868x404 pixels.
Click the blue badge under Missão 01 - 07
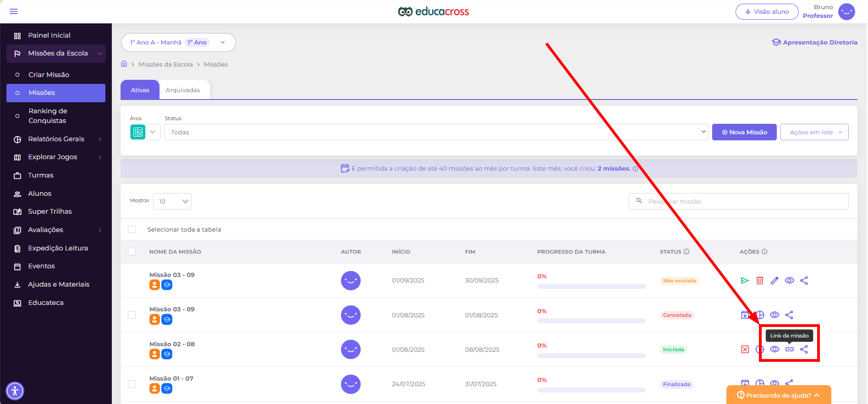[167, 388]
